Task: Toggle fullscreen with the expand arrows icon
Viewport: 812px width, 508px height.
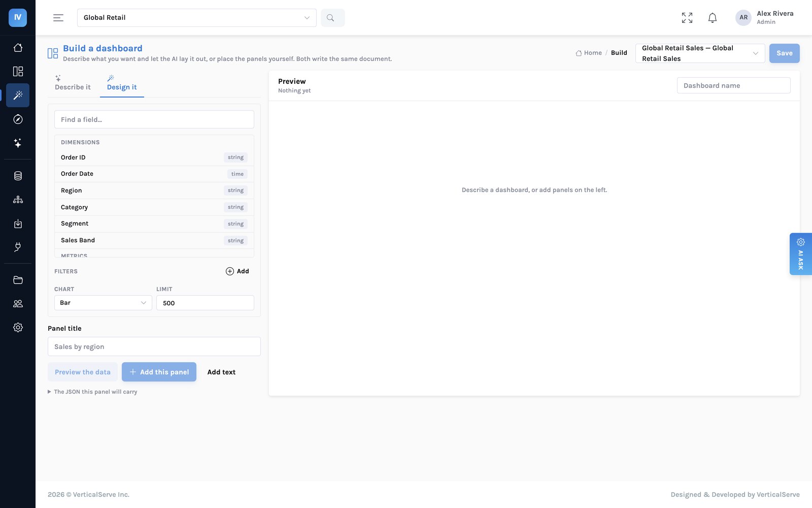Action: coord(687,18)
